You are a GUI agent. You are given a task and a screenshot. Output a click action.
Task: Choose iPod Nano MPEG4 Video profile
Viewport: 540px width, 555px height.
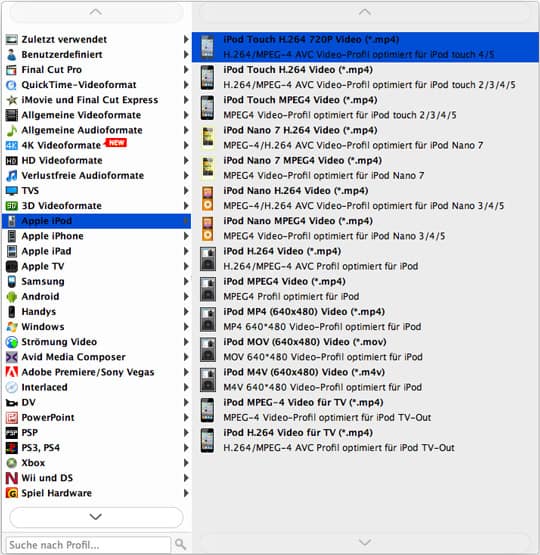click(x=365, y=229)
